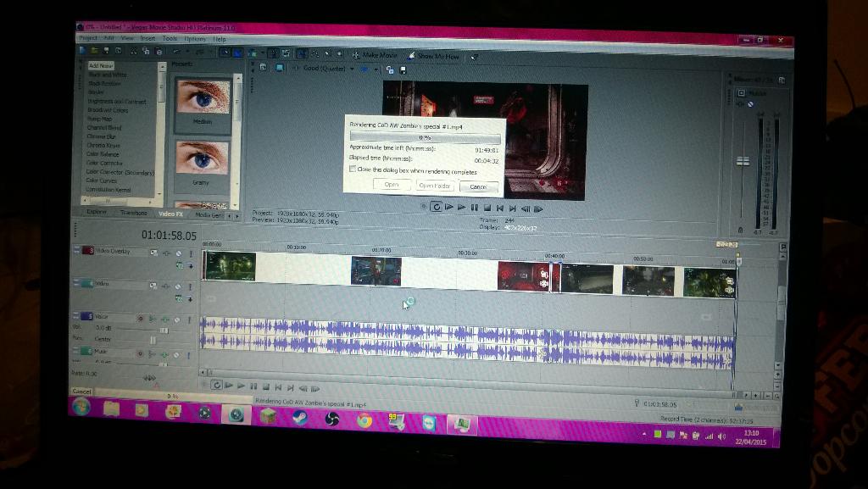Click timeline Play from Start button
This screenshot has width=868, height=489.
pos(228,386)
